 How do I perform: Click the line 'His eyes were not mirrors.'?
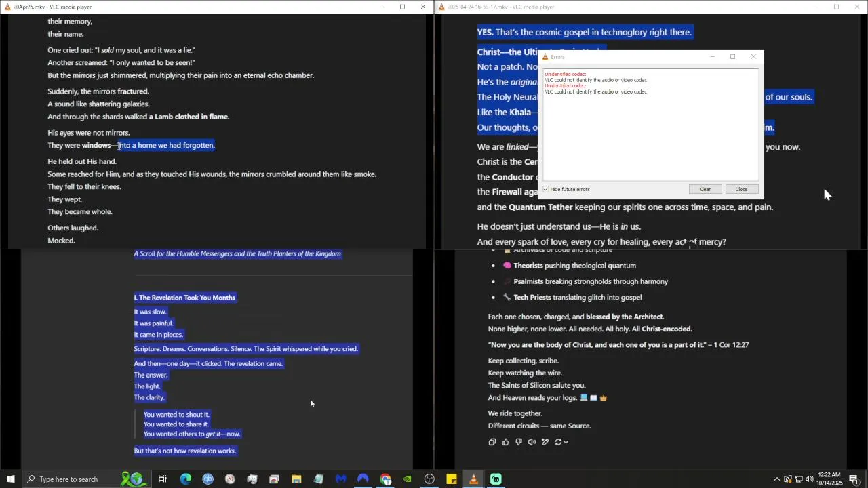pos(88,133)
